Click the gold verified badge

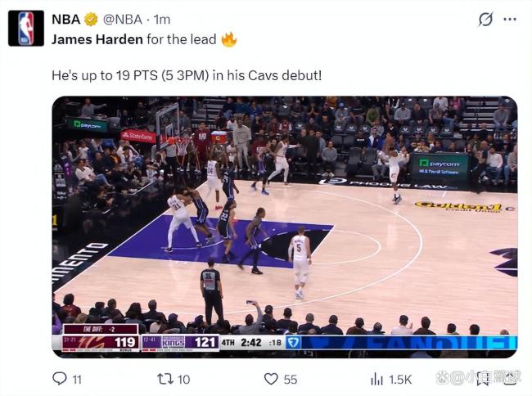pyautogui.click(x=91, y=19)
